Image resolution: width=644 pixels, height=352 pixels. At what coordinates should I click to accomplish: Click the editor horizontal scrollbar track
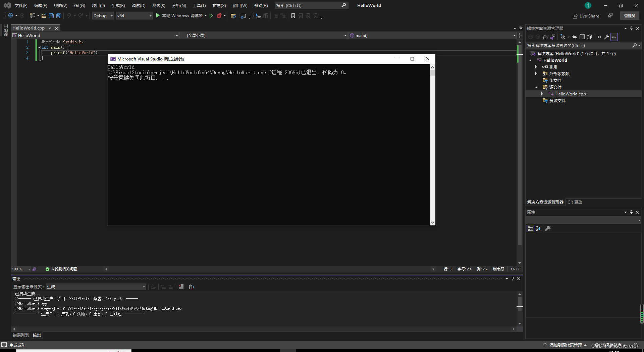point(270,269)
